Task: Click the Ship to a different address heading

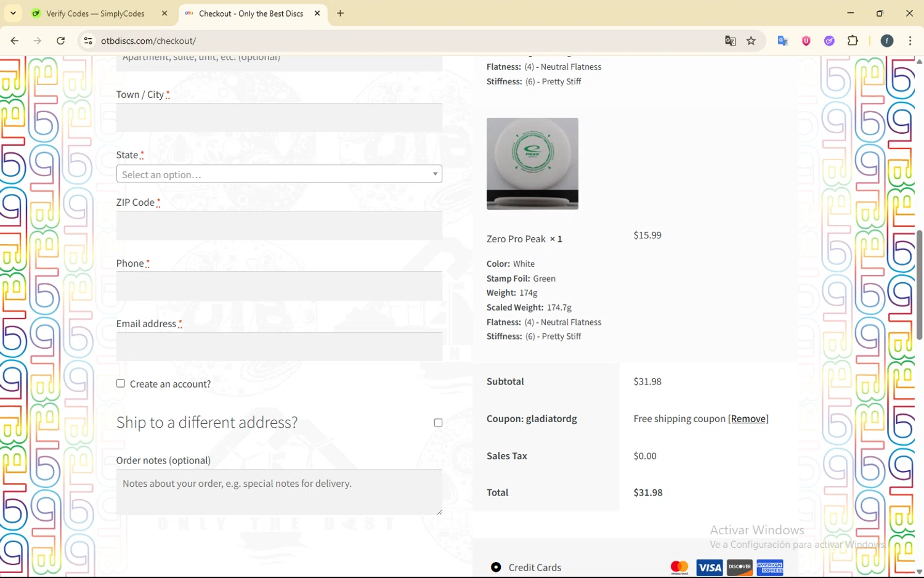Action: click(207, 423)
